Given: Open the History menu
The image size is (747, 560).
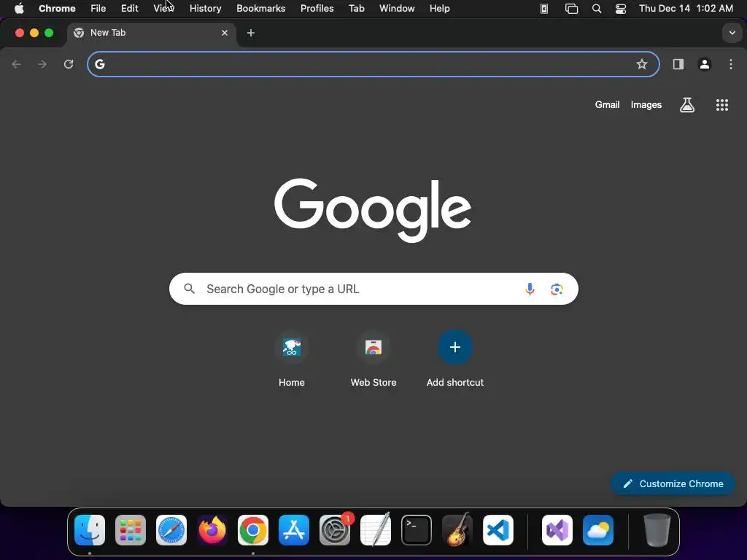Looking at the screenshot, I should (205, 8).
